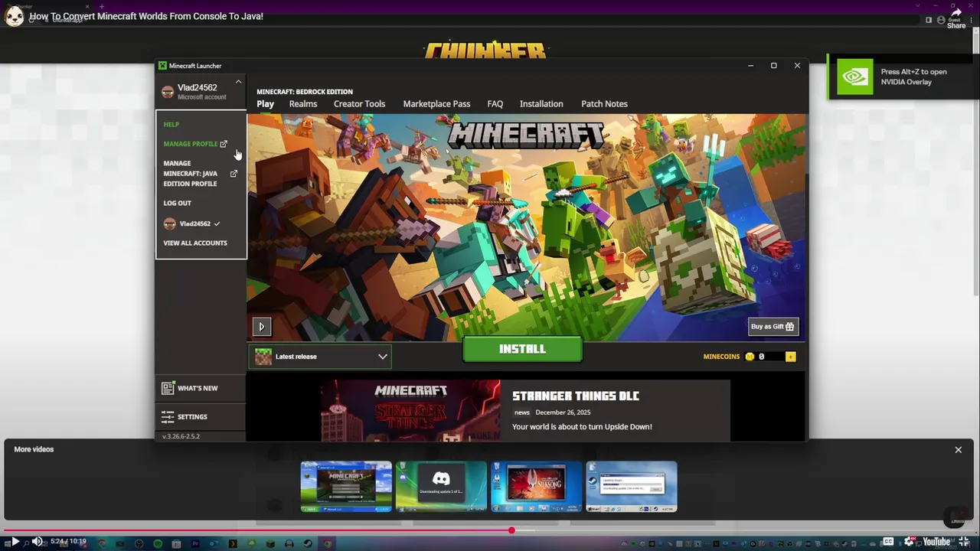Open the Installation tab
The width and height of the screenshot is (980, 551).
(541, 104)
